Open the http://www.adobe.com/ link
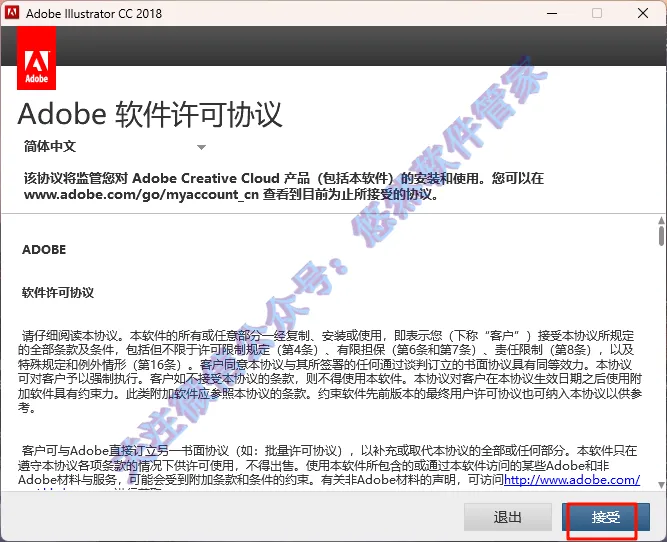Image resolution: width=667 pixels, height=542 pixels. (572, 479)
